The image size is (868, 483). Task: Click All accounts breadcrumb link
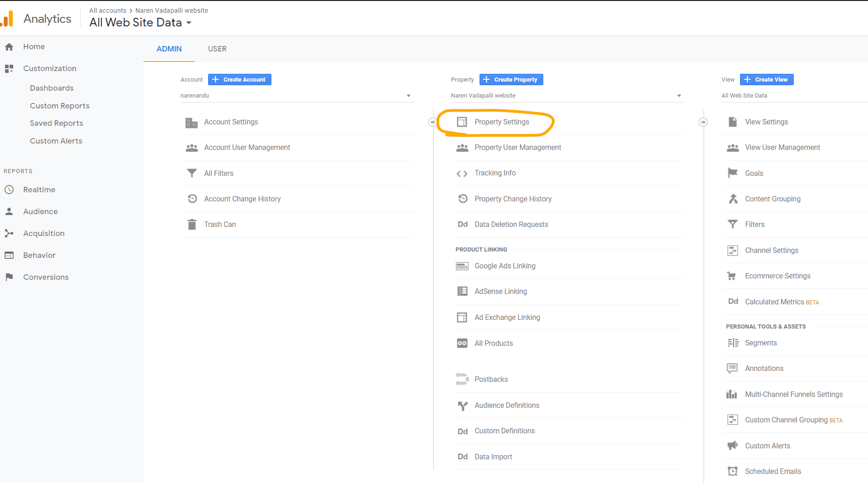click(108, 10)
